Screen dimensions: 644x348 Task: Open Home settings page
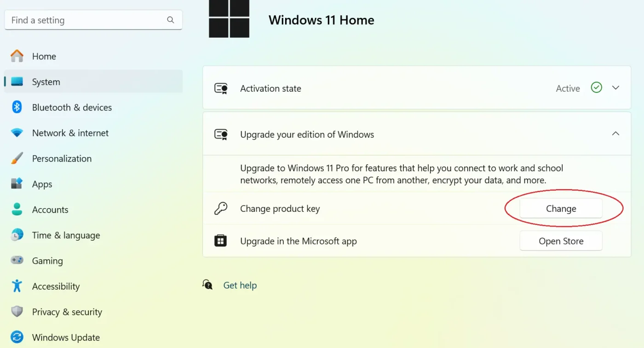coord(93,56)
